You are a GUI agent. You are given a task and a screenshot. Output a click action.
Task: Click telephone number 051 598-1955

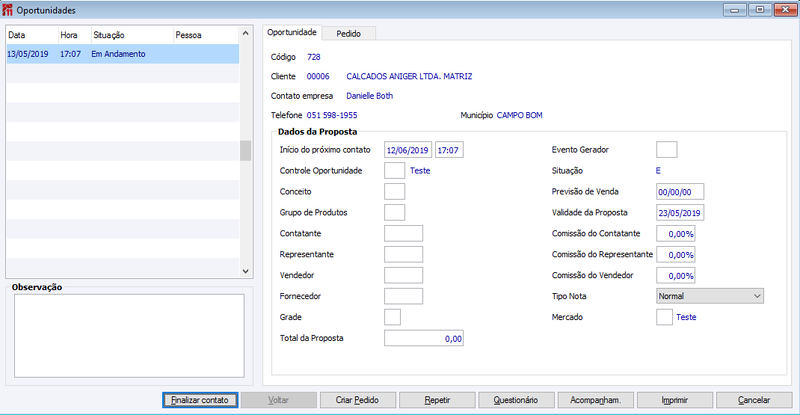pos(332,115)
